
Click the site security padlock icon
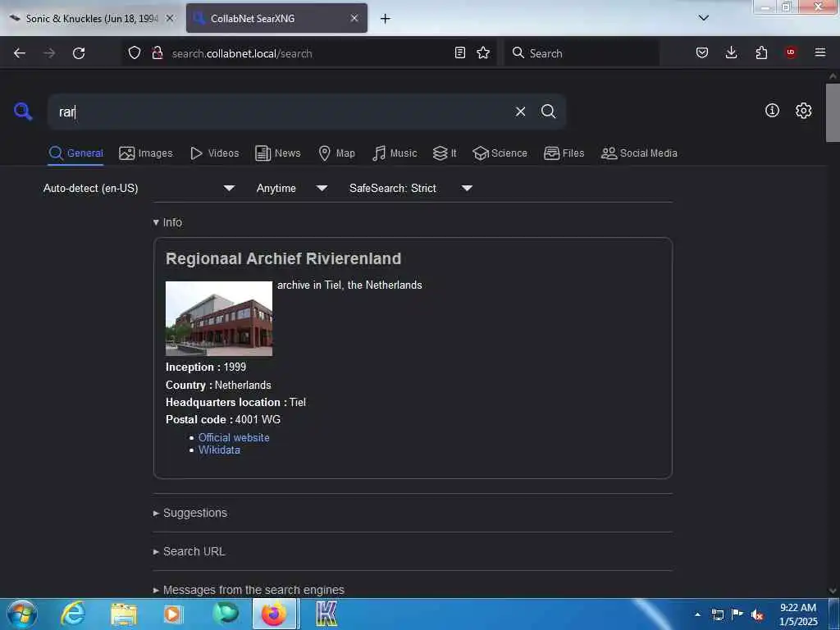[x=157, y=52]
